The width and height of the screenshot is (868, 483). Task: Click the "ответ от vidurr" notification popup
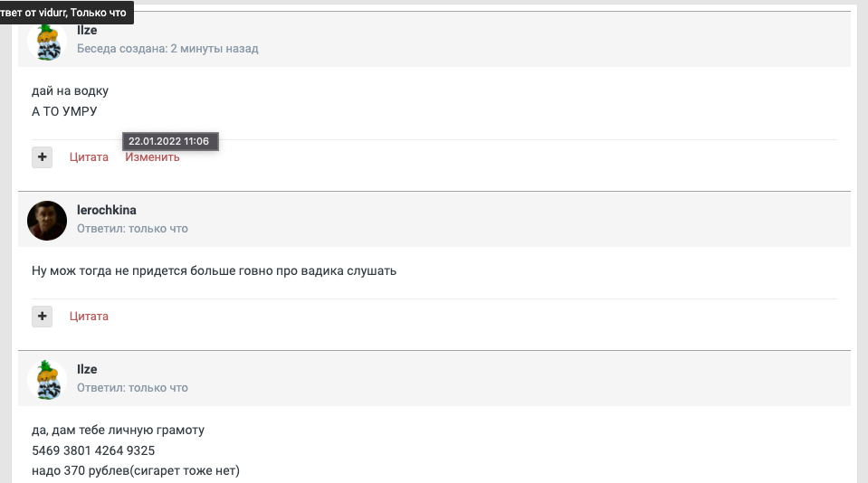pos(65,13)
